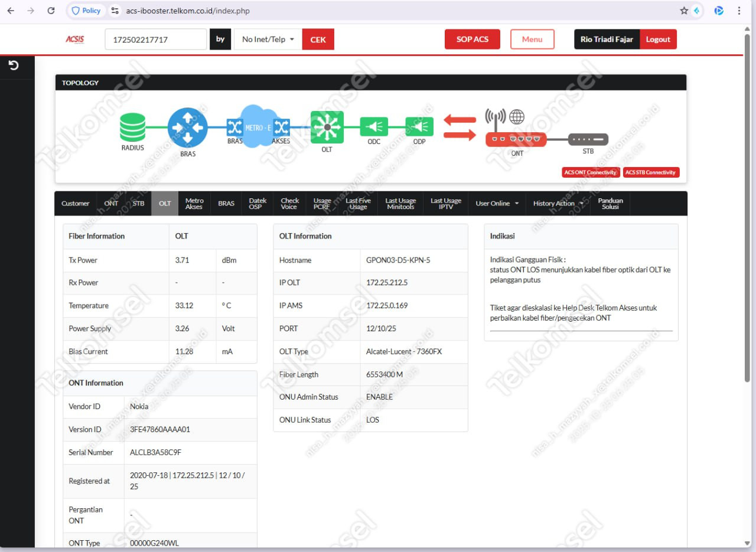Click the red CEK button

(x=318, y=40)
